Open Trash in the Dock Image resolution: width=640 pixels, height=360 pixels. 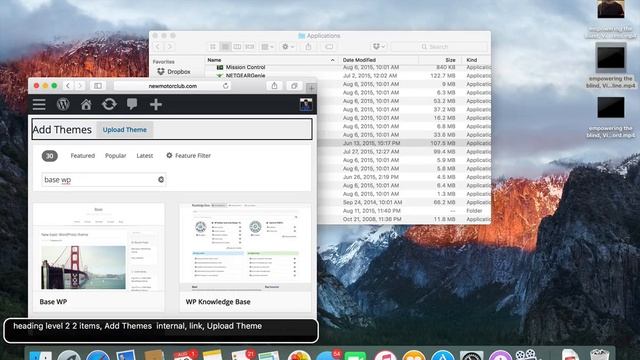(x=599, y=354)
